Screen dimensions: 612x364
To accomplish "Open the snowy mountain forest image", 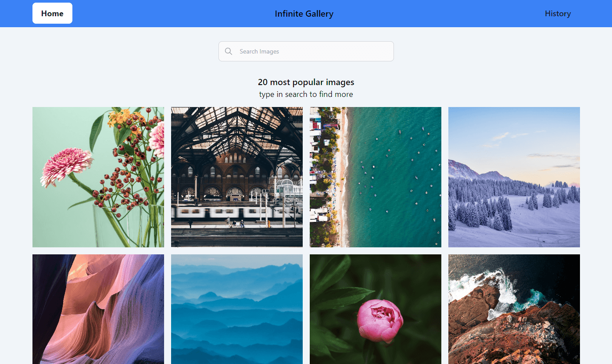I will pyautogui.click(x=514, y=177).
